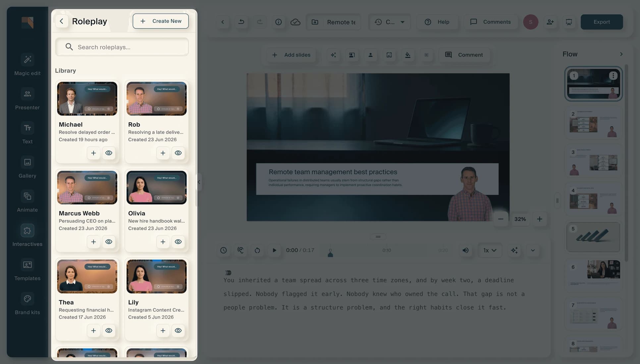This screenshot has height=364, width=640.
Task: Click the undo arrow in top toolbar
Action: click(x=241, y=22)
